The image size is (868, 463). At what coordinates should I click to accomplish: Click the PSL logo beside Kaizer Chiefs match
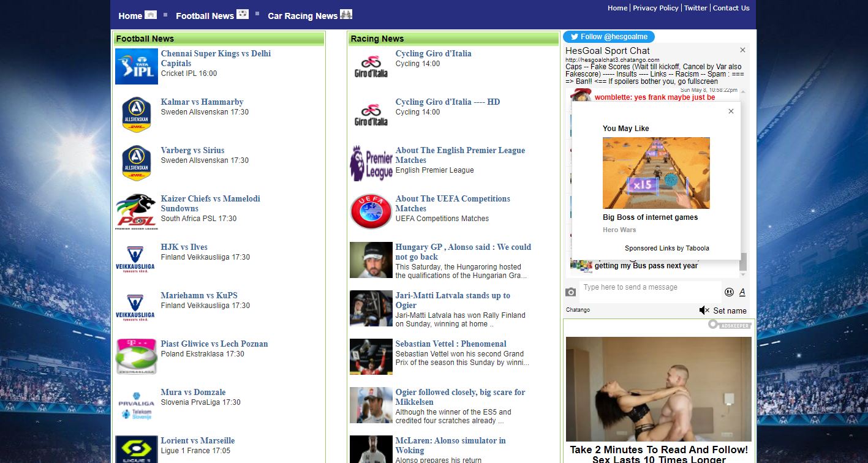(x=137, y=211)
